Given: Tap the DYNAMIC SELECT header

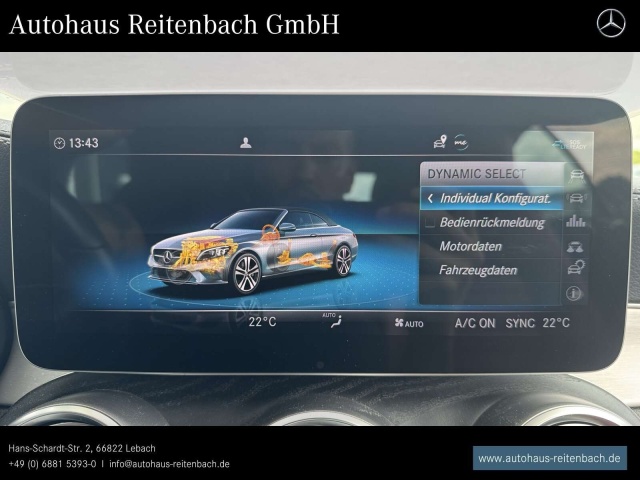Looking at the screenshot, I should click(x=491, y=174).
